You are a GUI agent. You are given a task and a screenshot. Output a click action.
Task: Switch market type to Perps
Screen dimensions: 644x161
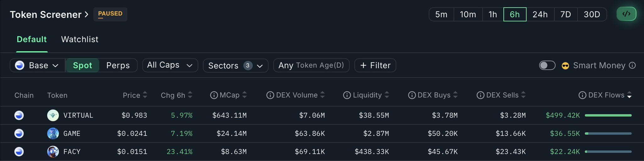pyautogui.click(x=118, y=65)
